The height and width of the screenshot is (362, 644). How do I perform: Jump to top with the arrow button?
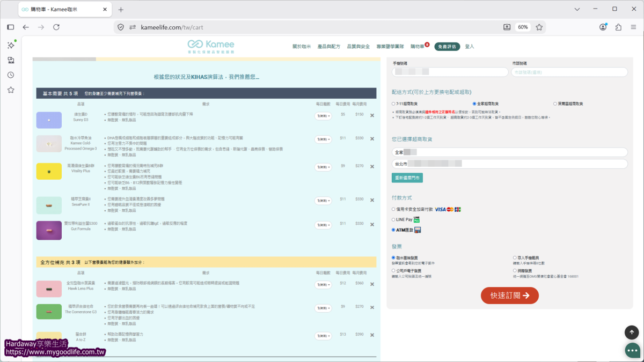pyautogui.click(x=632, y=333)
